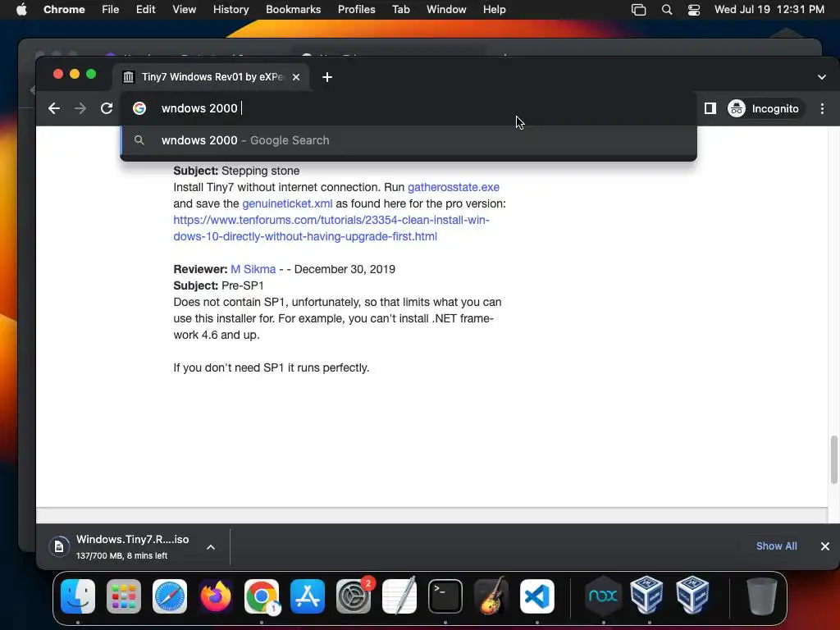
Task: Click the date and time in the menu bar
Action: [769, 10]
